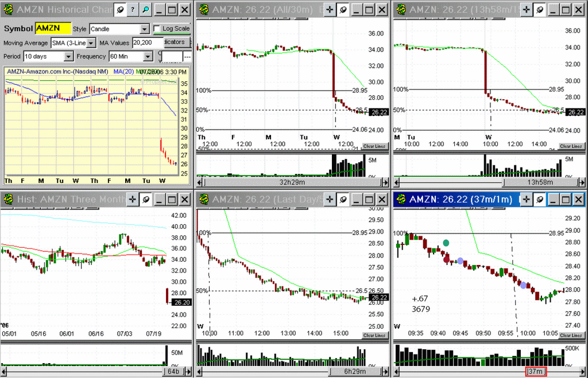This screenshot has width=588, height=378.
Task: Enable crosshair in the Last Day chart window
Action: pyautogui.click(x=329, y=199)
